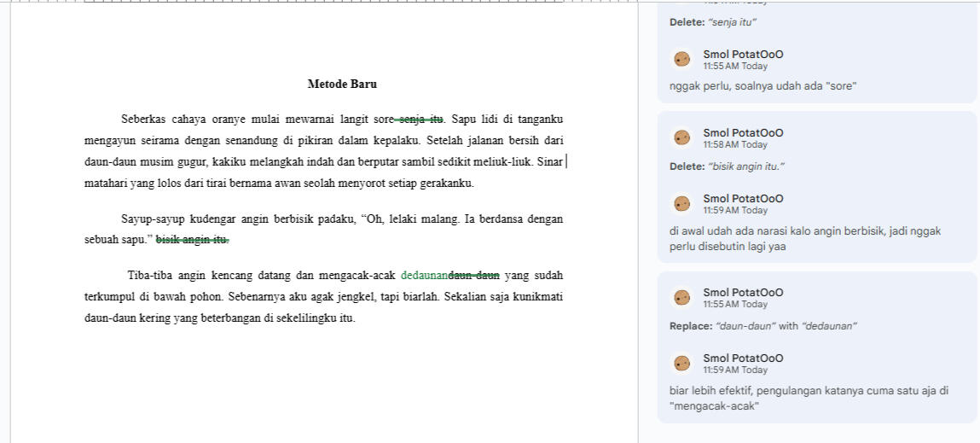Click the "Metode Baru" document title
The height and width of the screenshot is (443, 980).
tap(342, 85)
